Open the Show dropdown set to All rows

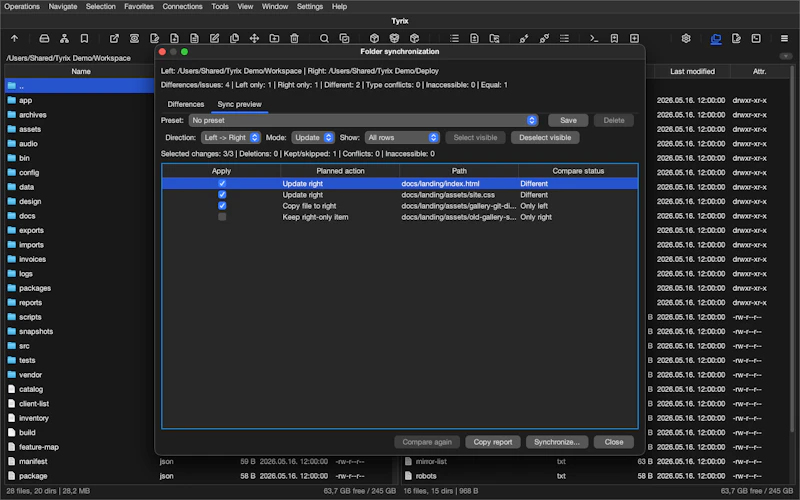tap(402, 138)
